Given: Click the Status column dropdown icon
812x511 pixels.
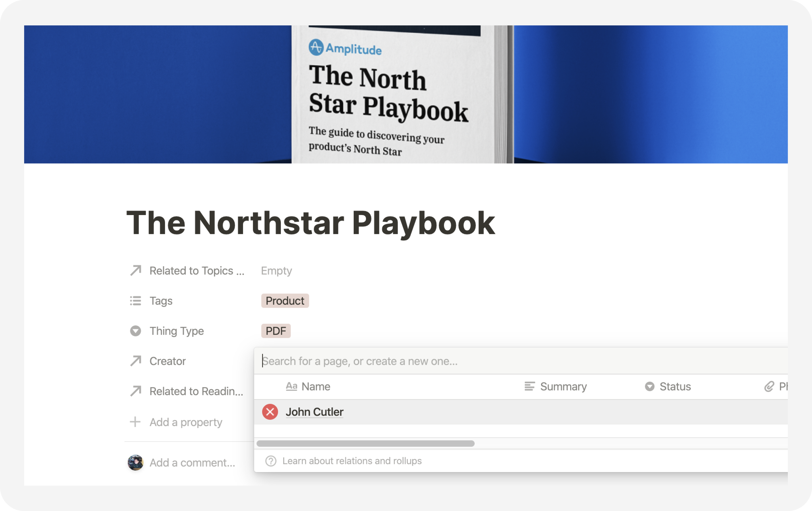Looking at the screenshot, I should coord(649,386).
